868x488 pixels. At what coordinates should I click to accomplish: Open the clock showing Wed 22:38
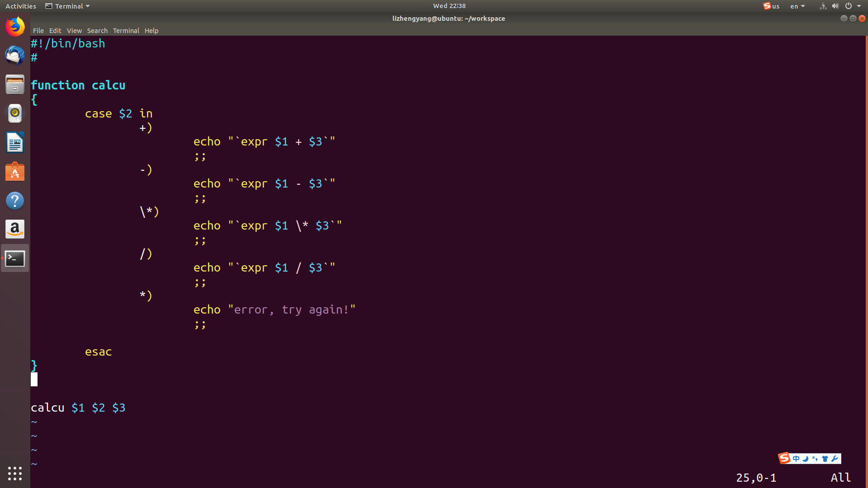pyautogui.click(x=449, y=6)
